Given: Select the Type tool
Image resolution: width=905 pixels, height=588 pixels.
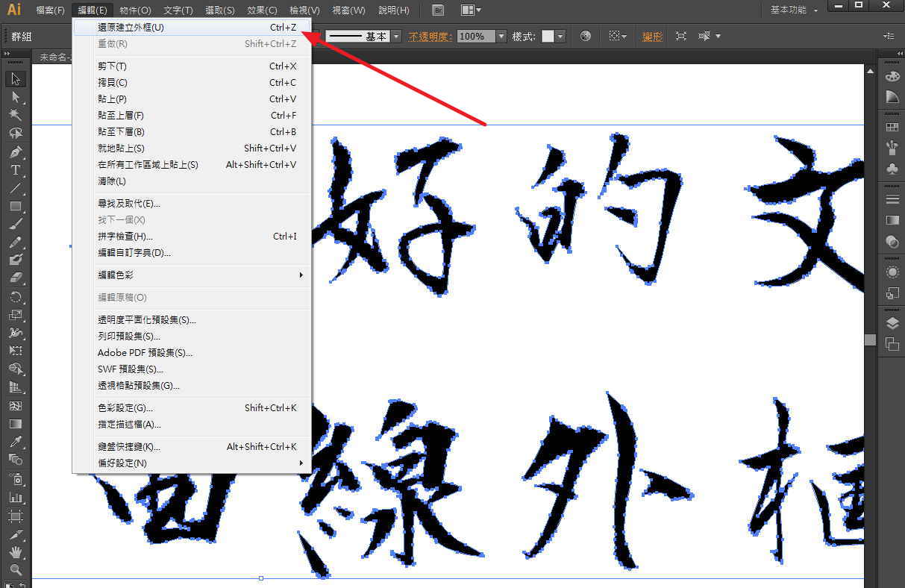Looking at the screenshot, I should click(16, 170).
